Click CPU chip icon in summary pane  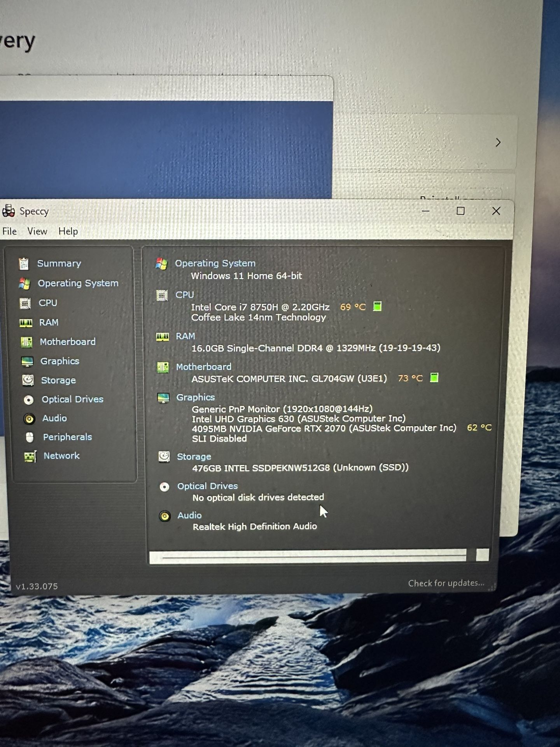click(162, 295)
